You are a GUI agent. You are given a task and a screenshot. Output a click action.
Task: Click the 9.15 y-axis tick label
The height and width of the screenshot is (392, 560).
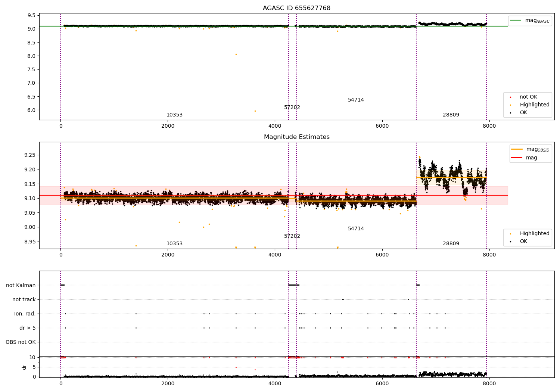click(x=30, y=184)
